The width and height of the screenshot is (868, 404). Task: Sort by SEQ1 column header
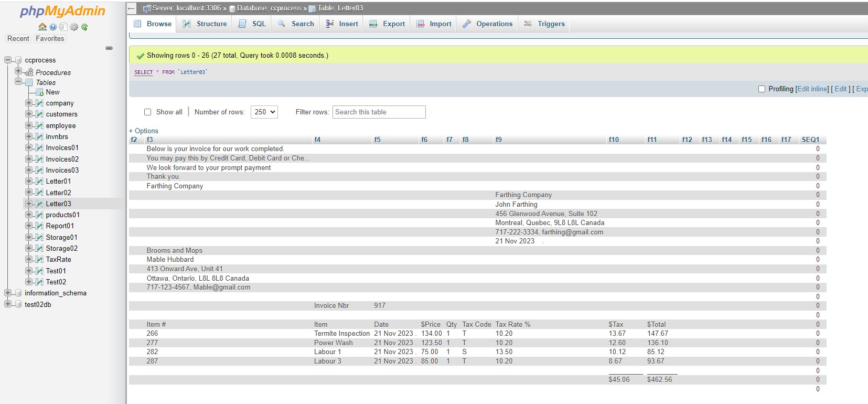(x=810, y=140)
